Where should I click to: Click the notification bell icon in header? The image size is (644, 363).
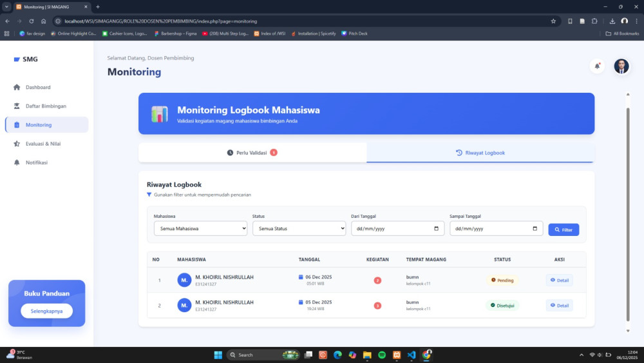point(597,66)
